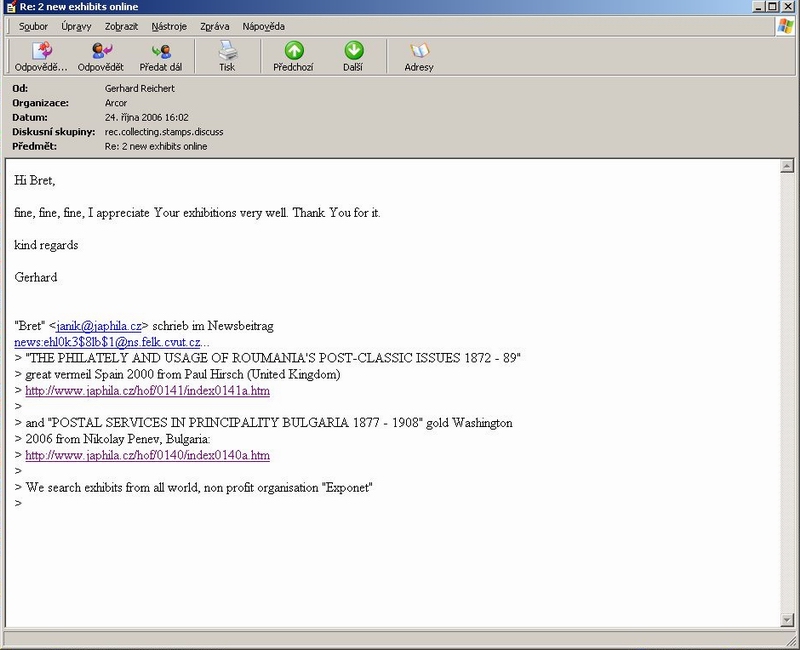800x650 pixels.
Task: Click the Hi Bret, greeting line
Action: click(x=35, y=180)
